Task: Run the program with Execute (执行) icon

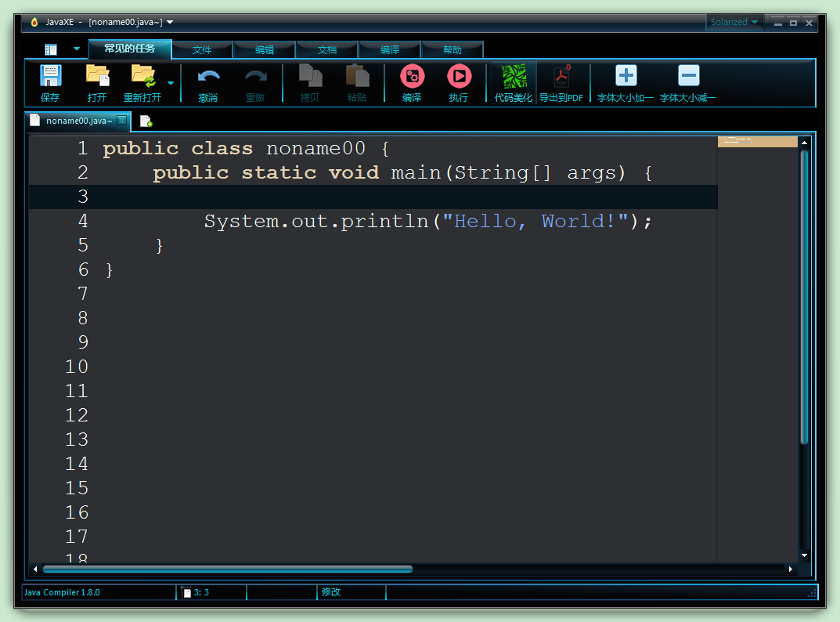Action: (x=459, y=77)
